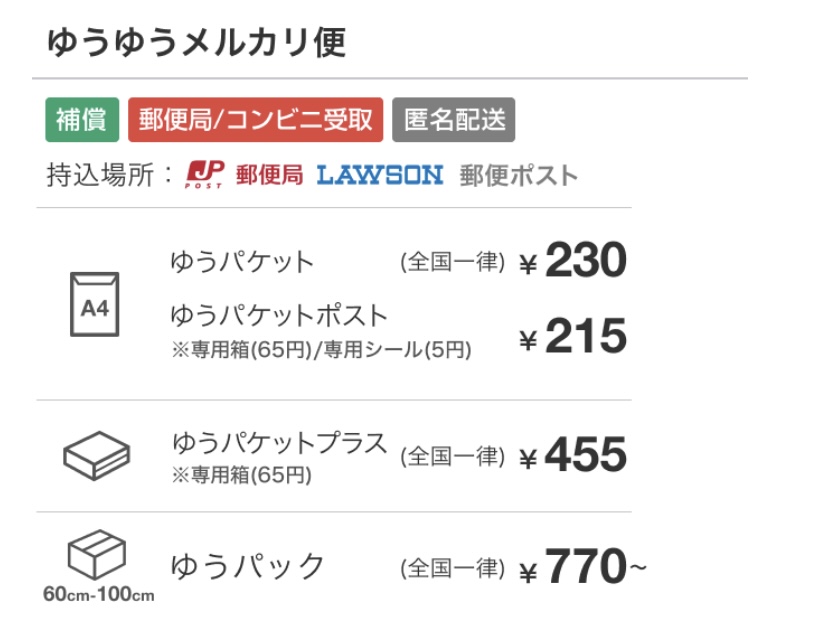Click the ¥770~ price
828x644 pixels.
point(582,567)
